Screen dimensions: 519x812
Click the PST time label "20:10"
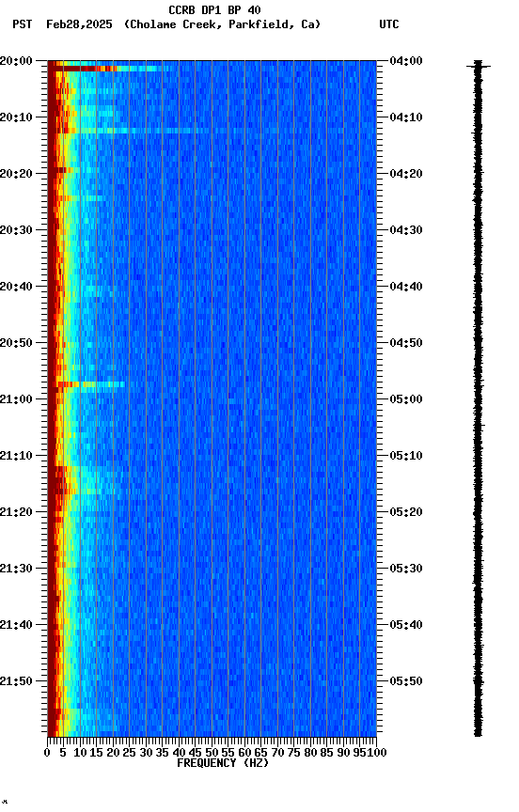click(16, 117)
